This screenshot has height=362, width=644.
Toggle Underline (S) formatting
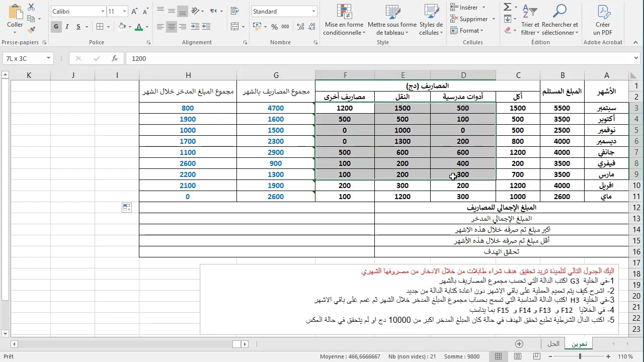click(78, 27)
